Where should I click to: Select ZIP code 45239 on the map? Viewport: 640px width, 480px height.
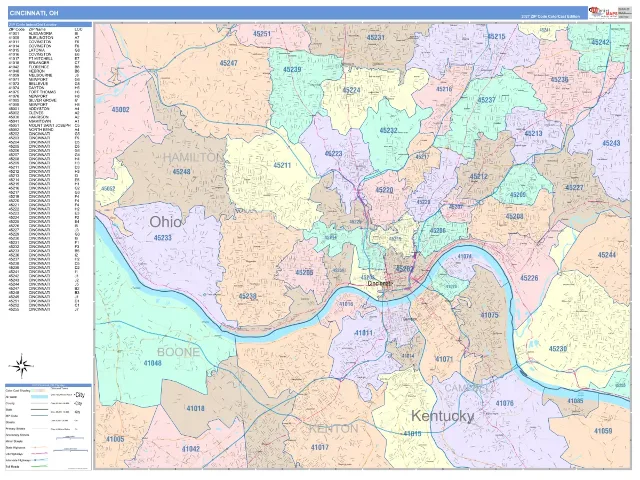point(292,69)
